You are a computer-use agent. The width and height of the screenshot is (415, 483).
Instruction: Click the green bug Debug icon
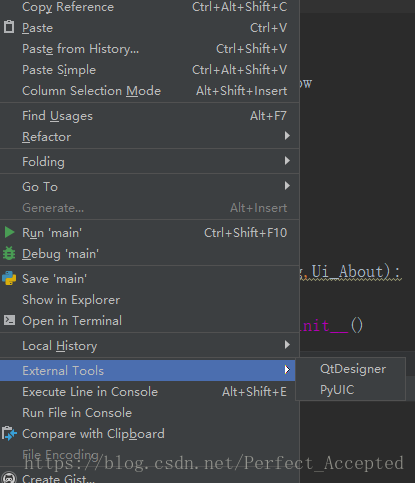(x=9, y=253)
